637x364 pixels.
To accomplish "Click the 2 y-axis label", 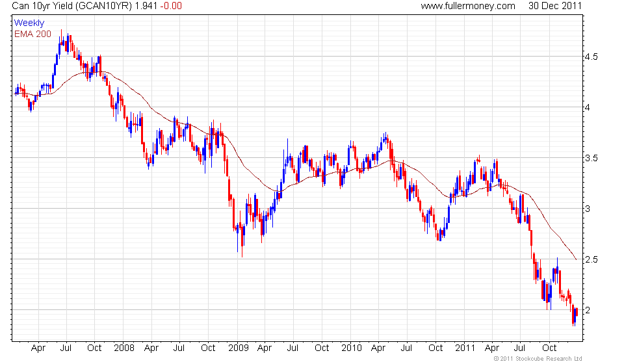I will (588, 310).
